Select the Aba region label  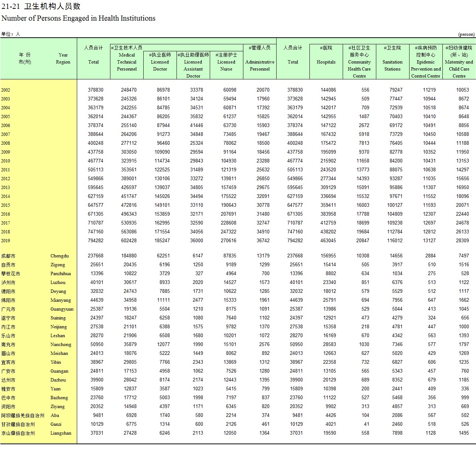pyautogui.click(x=55, y=415)
